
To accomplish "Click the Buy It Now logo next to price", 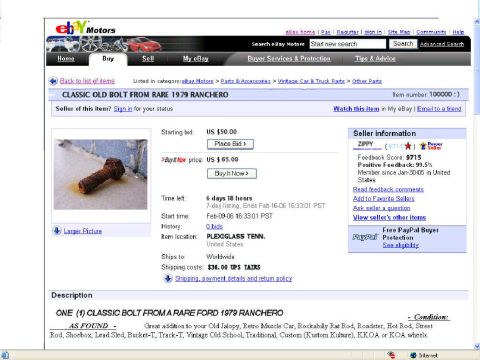I will click(174, 160).
